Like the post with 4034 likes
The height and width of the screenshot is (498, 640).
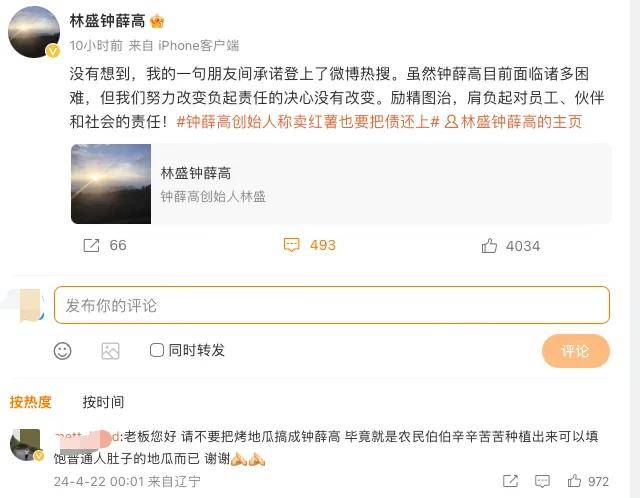coord(490,245)
